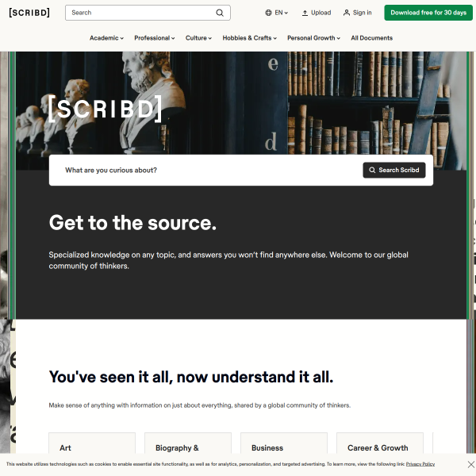The height and width of the screenshot is (476, 476).
Task: Click the Sign in link
Action: [357, 13]
